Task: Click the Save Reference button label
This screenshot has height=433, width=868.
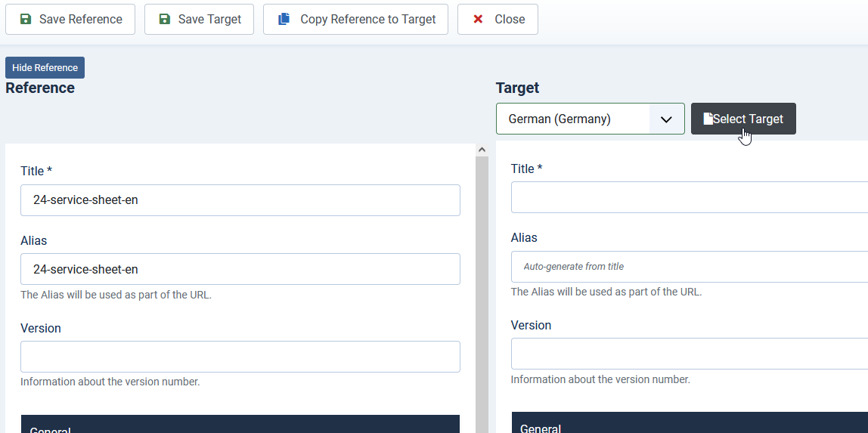Action: click(x=81, y=20)
